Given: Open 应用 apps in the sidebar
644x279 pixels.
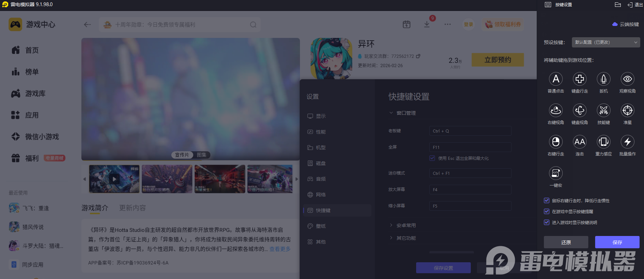Looking at the screenshot, I should [x=25, y=115].
